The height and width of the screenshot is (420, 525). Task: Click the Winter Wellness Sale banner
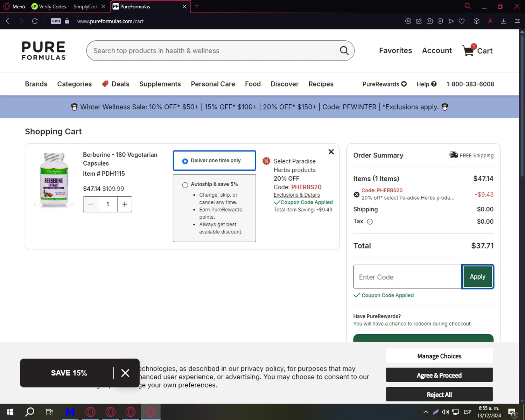click(x=259, y=107)
